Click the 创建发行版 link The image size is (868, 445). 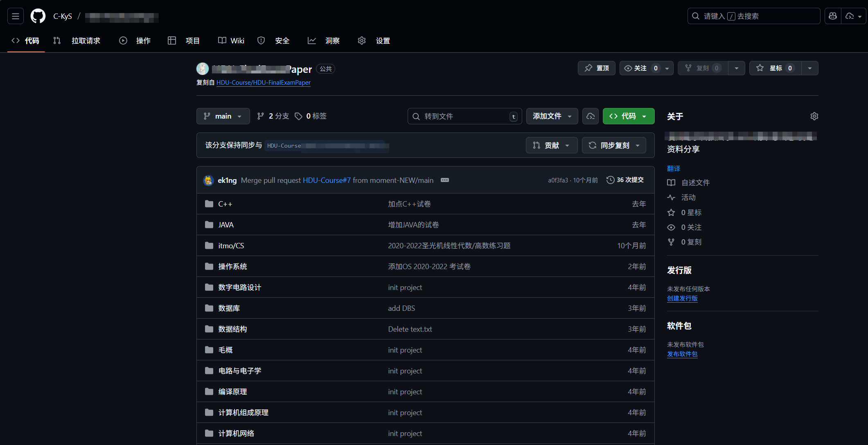coord(682,299)
